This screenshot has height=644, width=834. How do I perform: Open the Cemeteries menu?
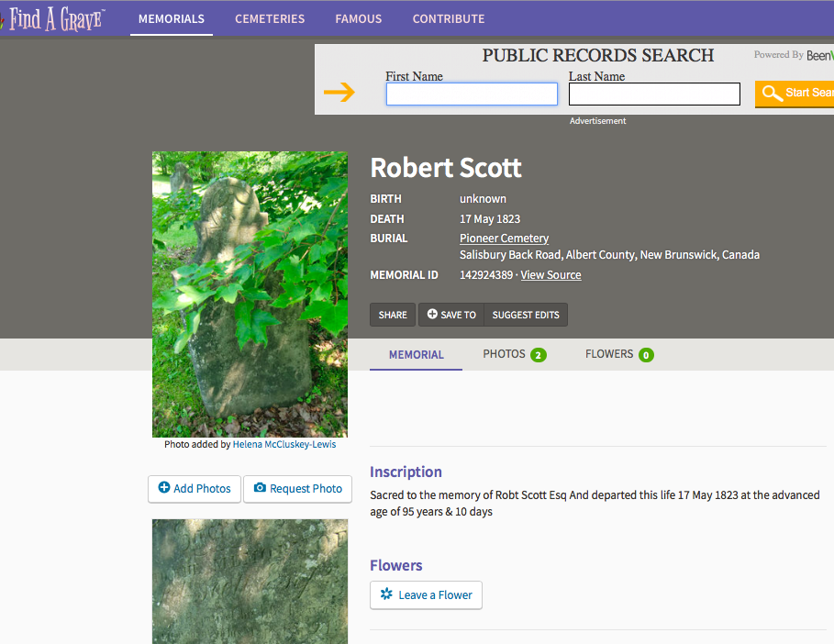pos(270,19)
